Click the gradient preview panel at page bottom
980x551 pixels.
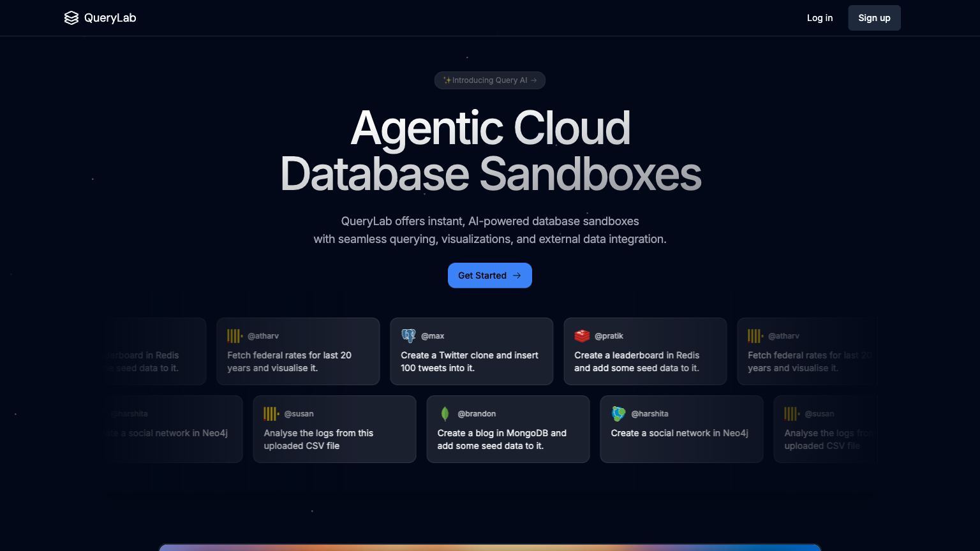click(x=490, y=547)
